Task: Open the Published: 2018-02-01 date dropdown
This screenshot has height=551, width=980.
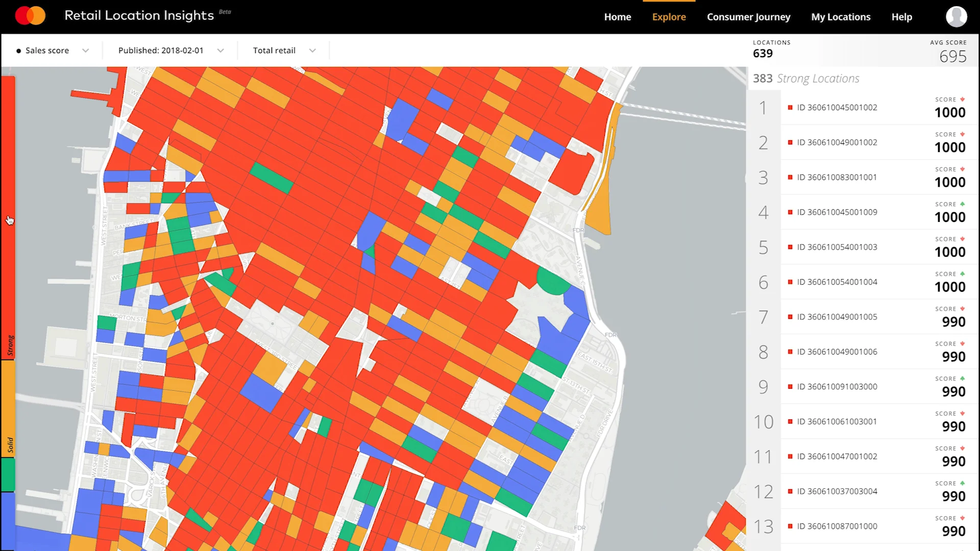Action: tap(220, 50)
